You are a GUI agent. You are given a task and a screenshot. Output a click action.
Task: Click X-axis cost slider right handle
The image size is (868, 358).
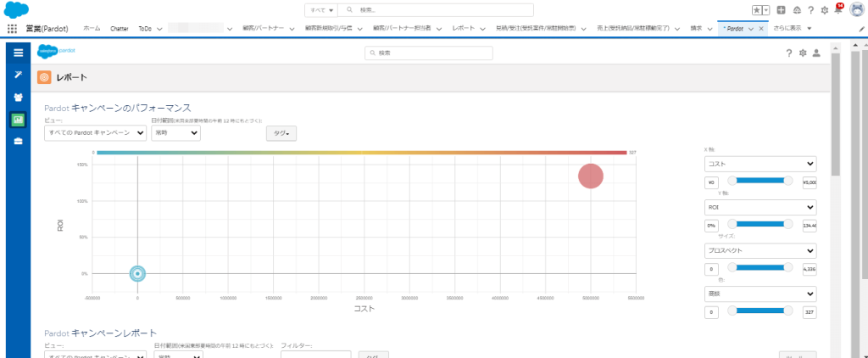pos(788,181)
